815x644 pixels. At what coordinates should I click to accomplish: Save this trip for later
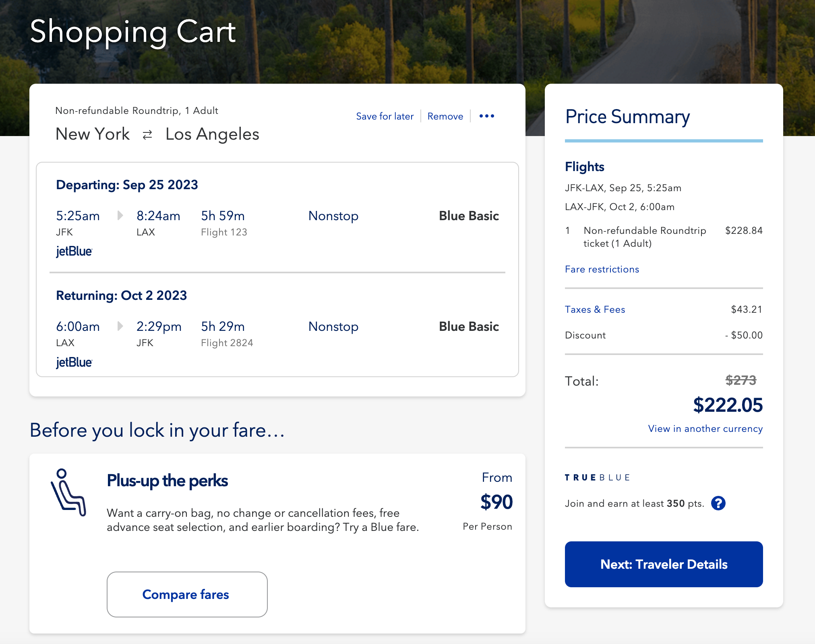click(x=385, y=116)
